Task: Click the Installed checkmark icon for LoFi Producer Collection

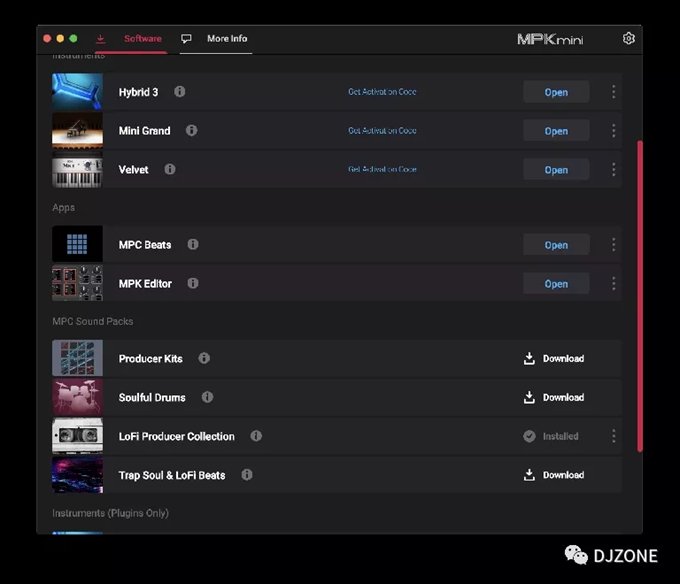Action: point(529,436)
